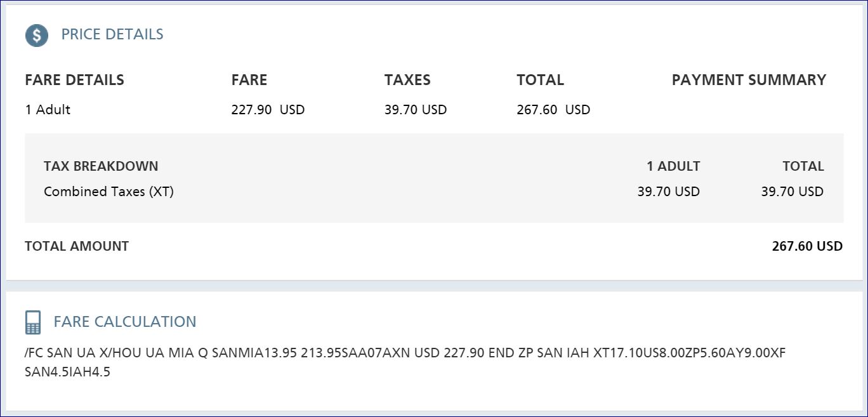Image resolution: width=868 pixels, height=417 pixels.
Task: Click the 1 ADULT column header in Tax Breakdown
Action: click(x=673, y=166)
